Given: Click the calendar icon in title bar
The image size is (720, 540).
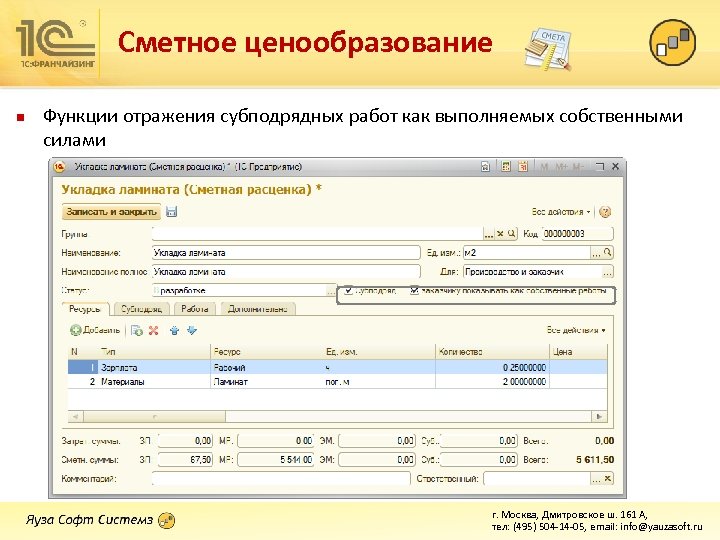Looking at the screenshot, I should point(523,167).
